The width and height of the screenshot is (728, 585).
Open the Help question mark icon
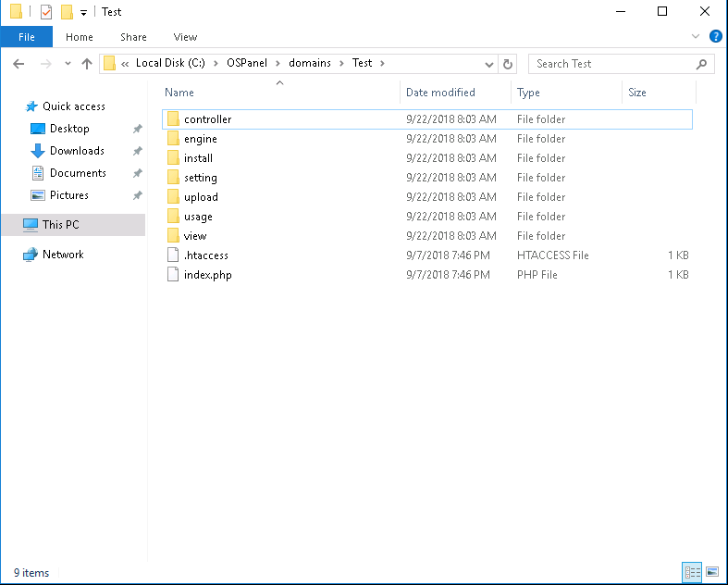click(715, 36)
